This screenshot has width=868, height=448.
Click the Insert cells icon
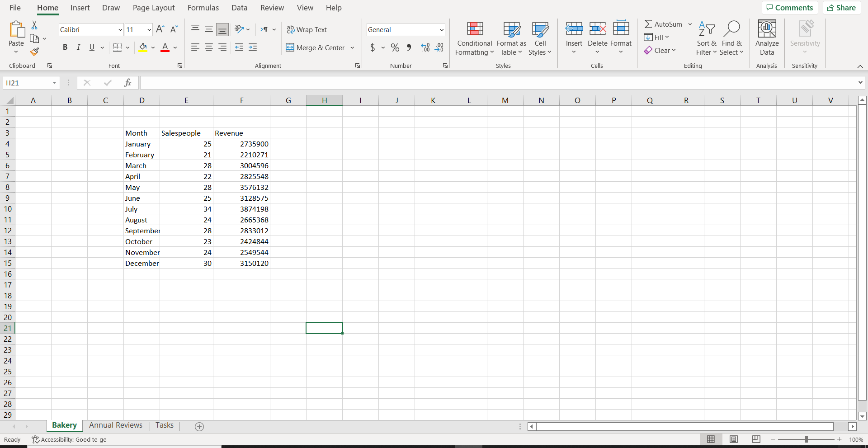(574, 29)
